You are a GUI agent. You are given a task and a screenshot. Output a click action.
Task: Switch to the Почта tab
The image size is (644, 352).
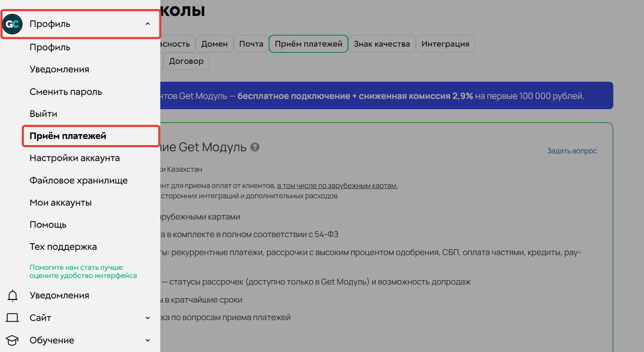click(251, 44)
